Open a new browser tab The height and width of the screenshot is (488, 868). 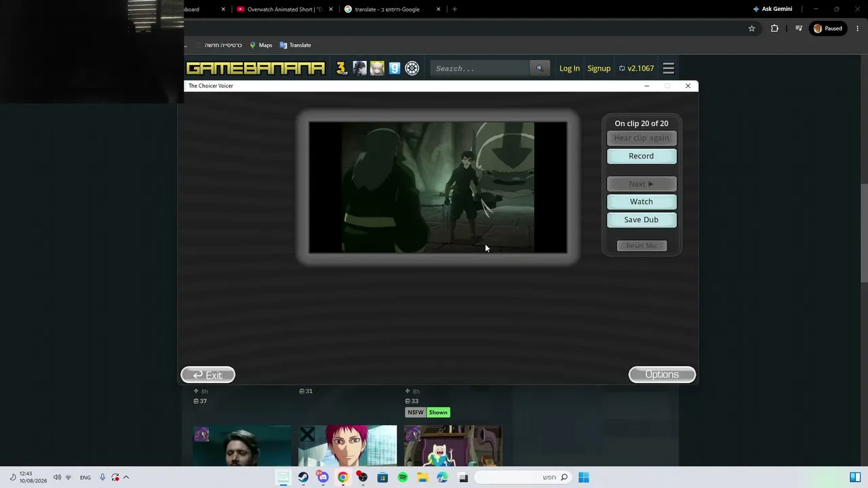454,9
